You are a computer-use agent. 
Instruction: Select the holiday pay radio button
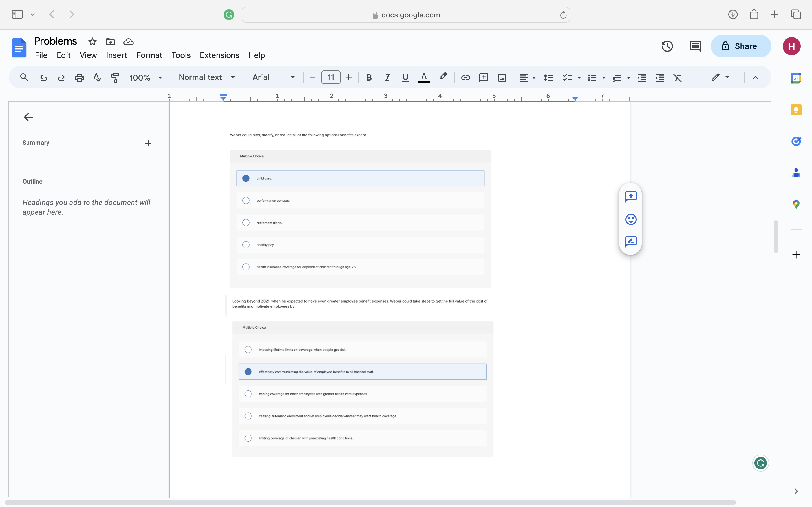tap(246, 244)
